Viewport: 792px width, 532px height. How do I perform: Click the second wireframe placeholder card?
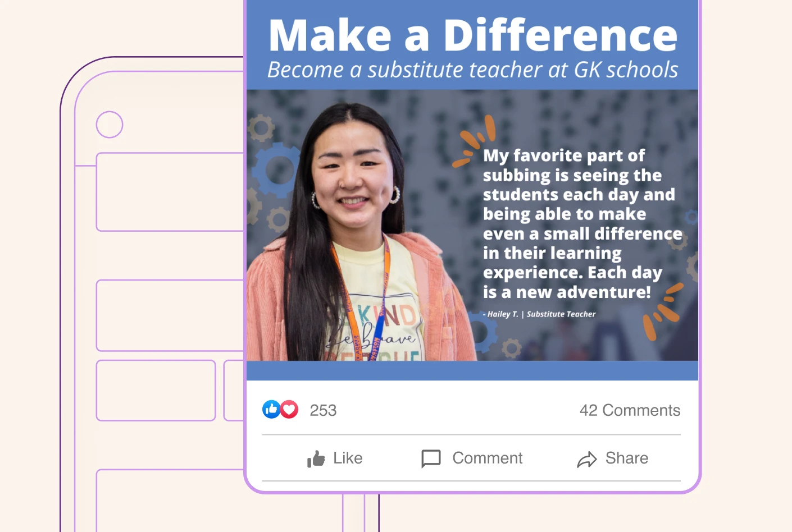[x=170, y=315]
